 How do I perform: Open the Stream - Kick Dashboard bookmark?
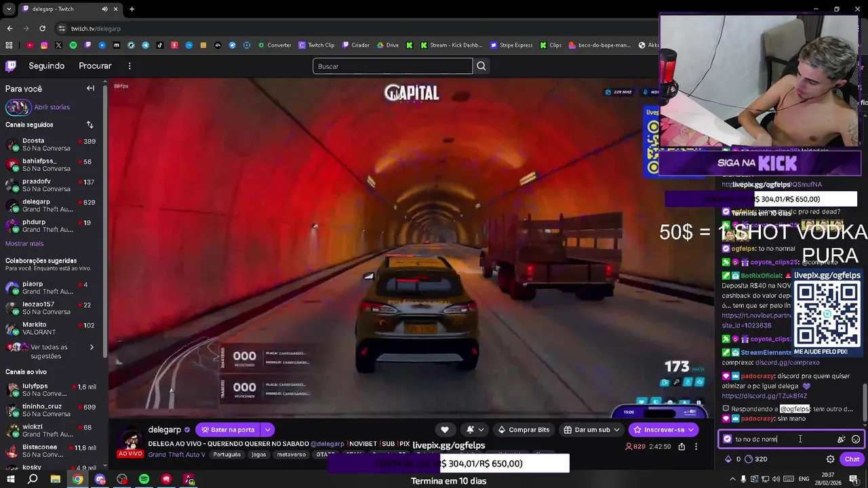tap(452, 45)
